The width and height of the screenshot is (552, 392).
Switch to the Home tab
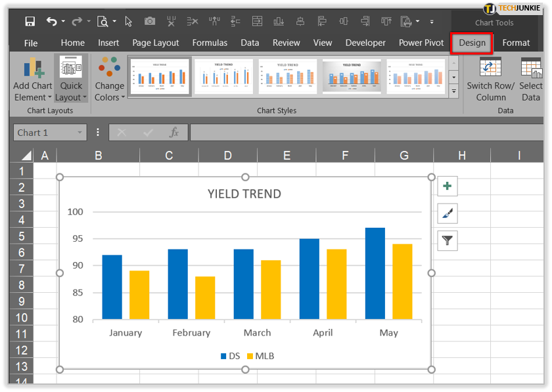pyautogui.click(x=72, y=43)
